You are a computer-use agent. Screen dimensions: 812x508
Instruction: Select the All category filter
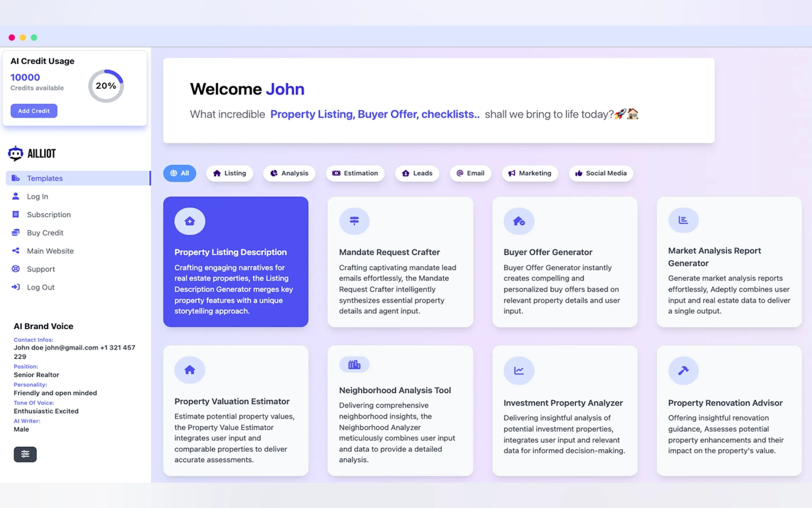(x=180, y=173)
